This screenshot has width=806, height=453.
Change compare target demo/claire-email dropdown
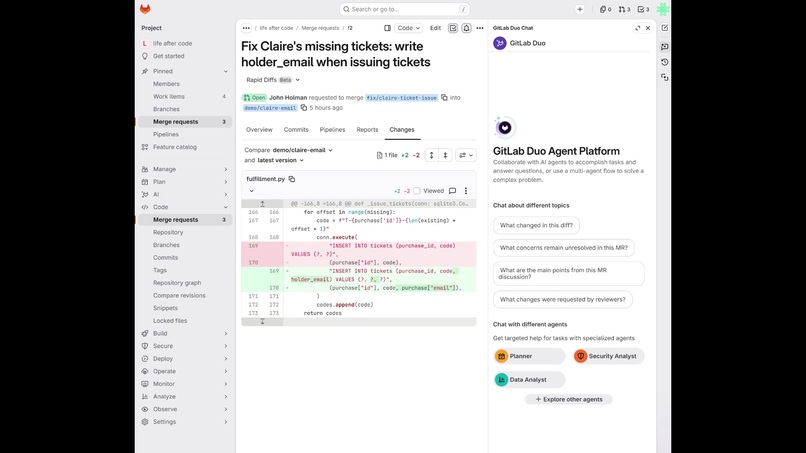(x=303, y=150)
